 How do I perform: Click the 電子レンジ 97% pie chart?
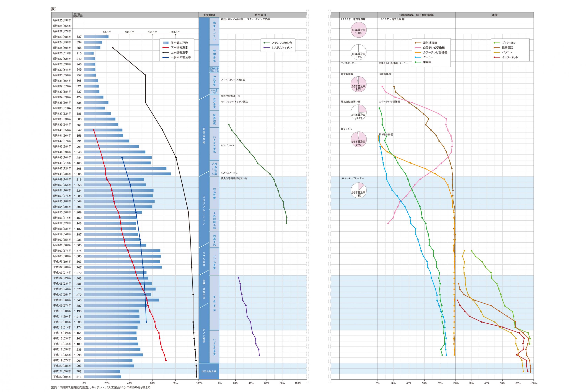pos(358,140)
